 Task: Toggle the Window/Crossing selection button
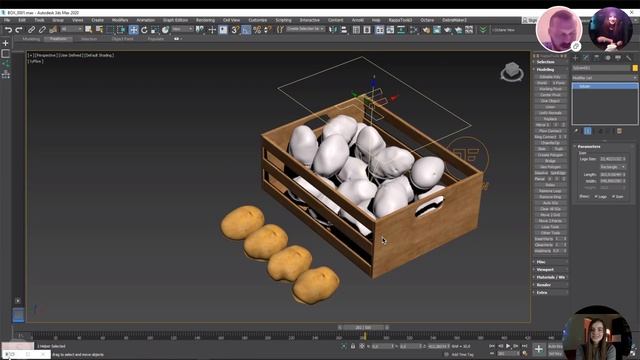point(121,29)
